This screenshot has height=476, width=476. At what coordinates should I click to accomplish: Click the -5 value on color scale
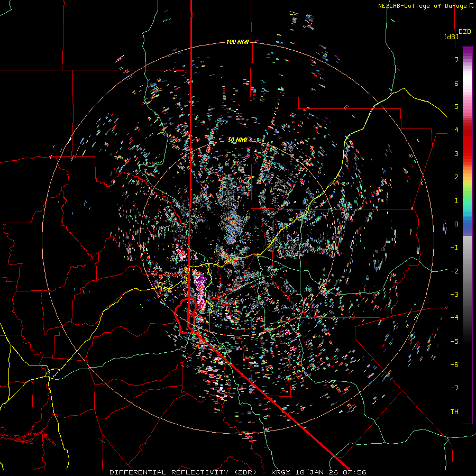pos(454,341)
